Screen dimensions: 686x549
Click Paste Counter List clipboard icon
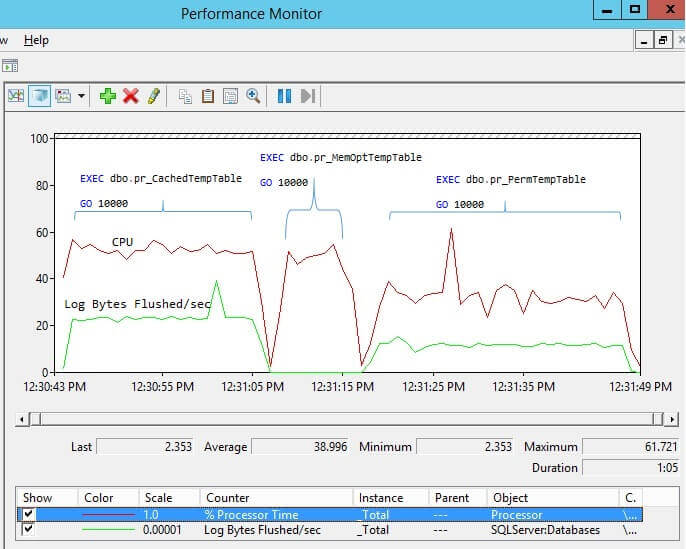click(x=208, y=96)
